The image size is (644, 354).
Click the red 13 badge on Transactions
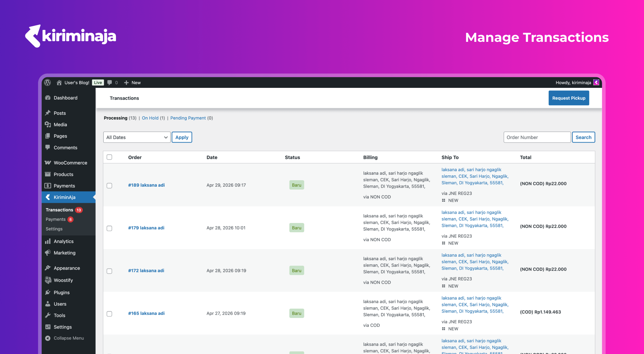point(79,210)
